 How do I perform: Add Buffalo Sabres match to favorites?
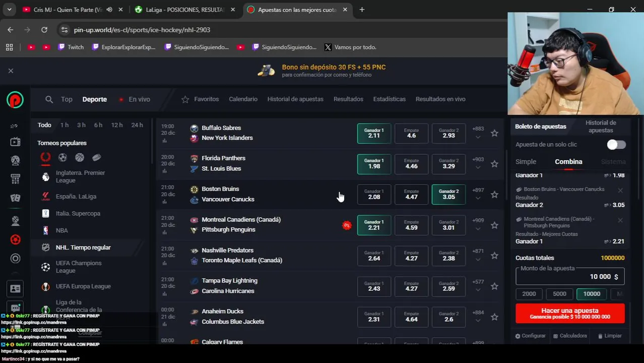(x=494, y=133)
